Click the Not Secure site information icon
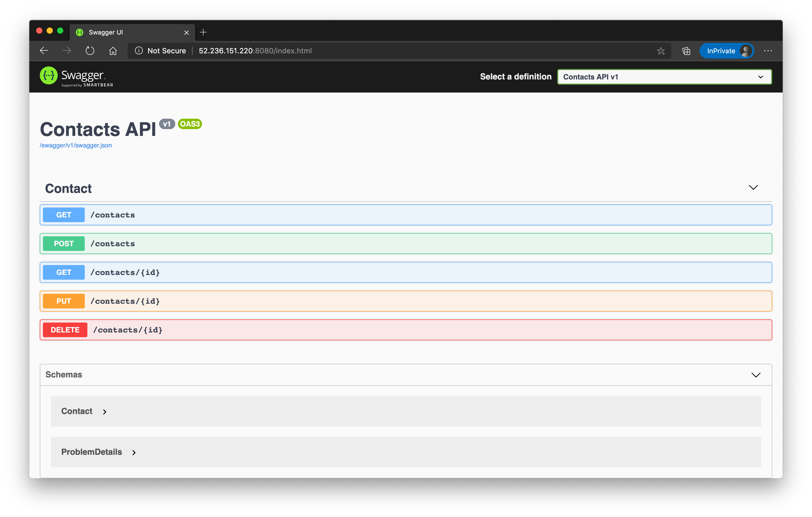The width and height of the screenshot is (812, 517). point(139,50)
